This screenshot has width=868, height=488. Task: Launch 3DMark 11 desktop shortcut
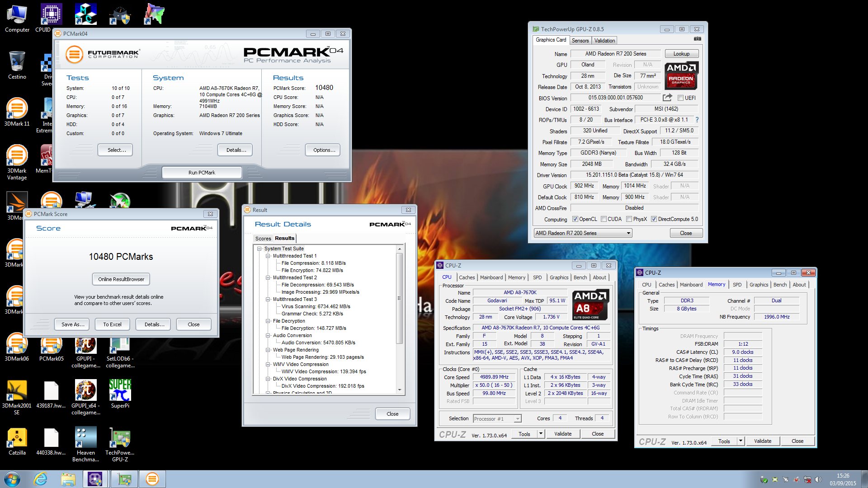(x=17, y=113)
